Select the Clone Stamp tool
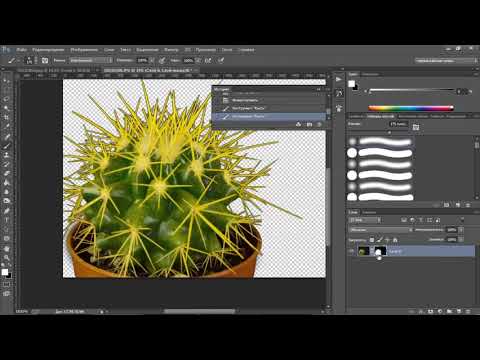The image size is (480, 360). [6, 155]
